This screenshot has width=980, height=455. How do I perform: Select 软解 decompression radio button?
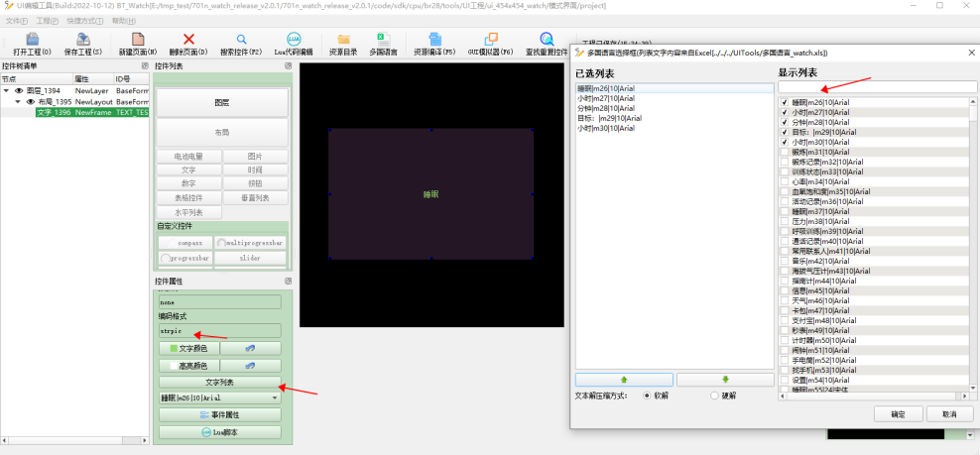click(x=647, y=396)
